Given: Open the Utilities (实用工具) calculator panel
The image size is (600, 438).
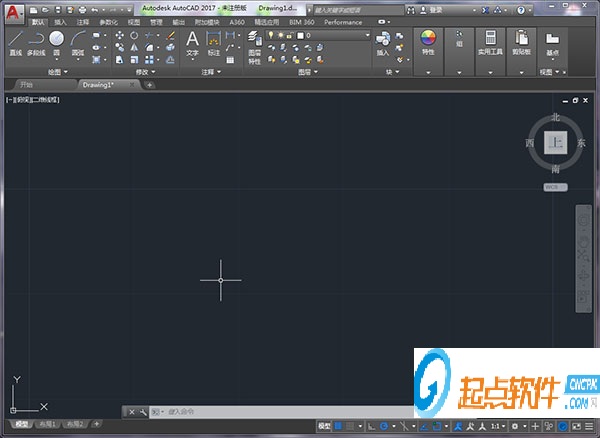Looking at the screenshot, I should point(490,43).
